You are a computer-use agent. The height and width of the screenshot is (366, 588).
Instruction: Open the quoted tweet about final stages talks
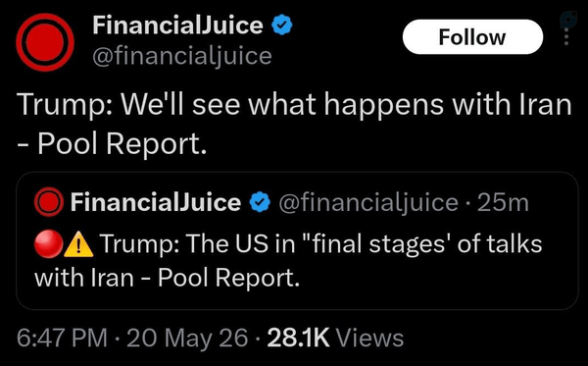(297, 240)
